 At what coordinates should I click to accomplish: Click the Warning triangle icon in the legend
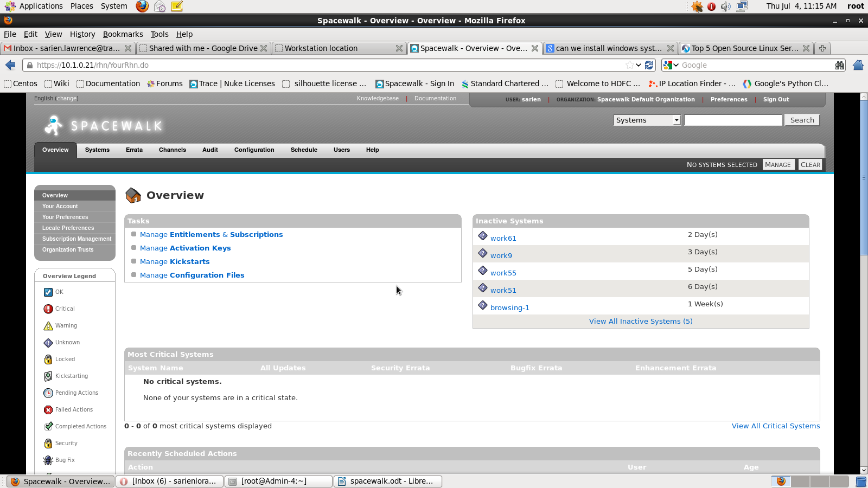coord(47,325)
